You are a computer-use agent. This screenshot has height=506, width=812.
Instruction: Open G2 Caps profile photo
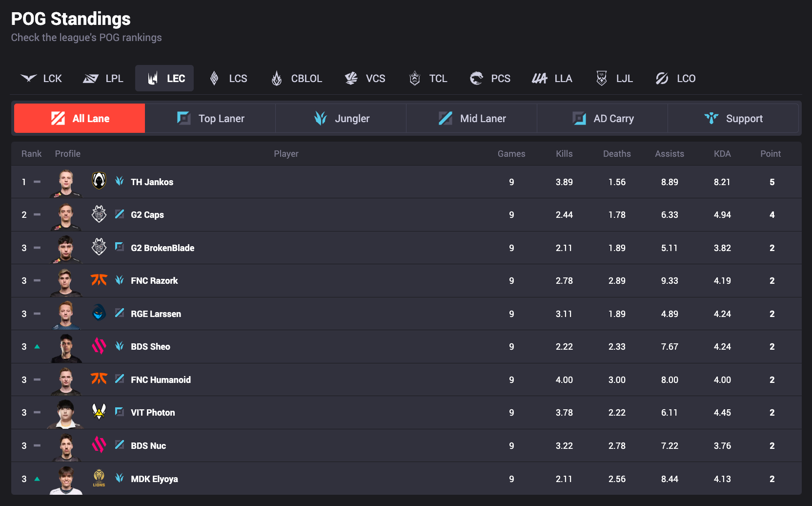tap(66, 216)
